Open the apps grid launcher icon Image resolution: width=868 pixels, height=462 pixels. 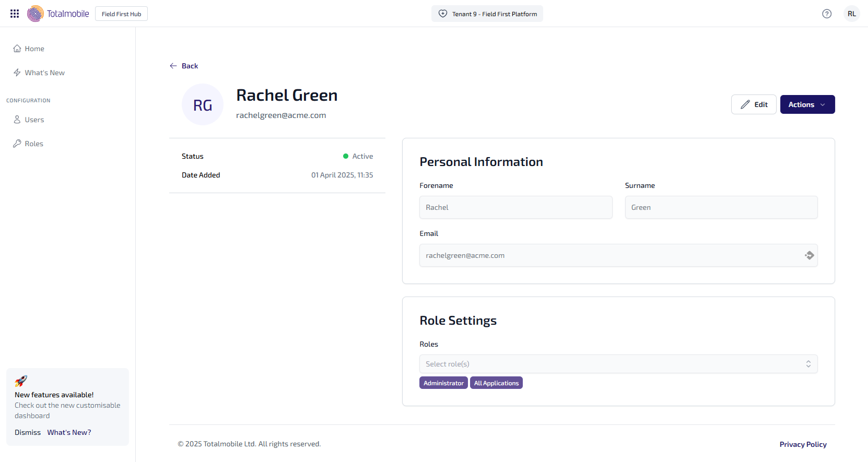point(15,14)
